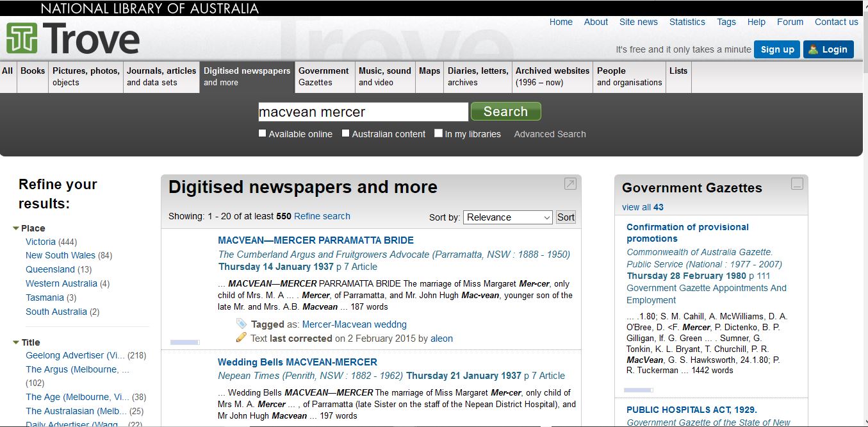Open the 'Sort by' Relevance dropdown
The width and height of the screenshot is (868, 427).
click(507, 217)
